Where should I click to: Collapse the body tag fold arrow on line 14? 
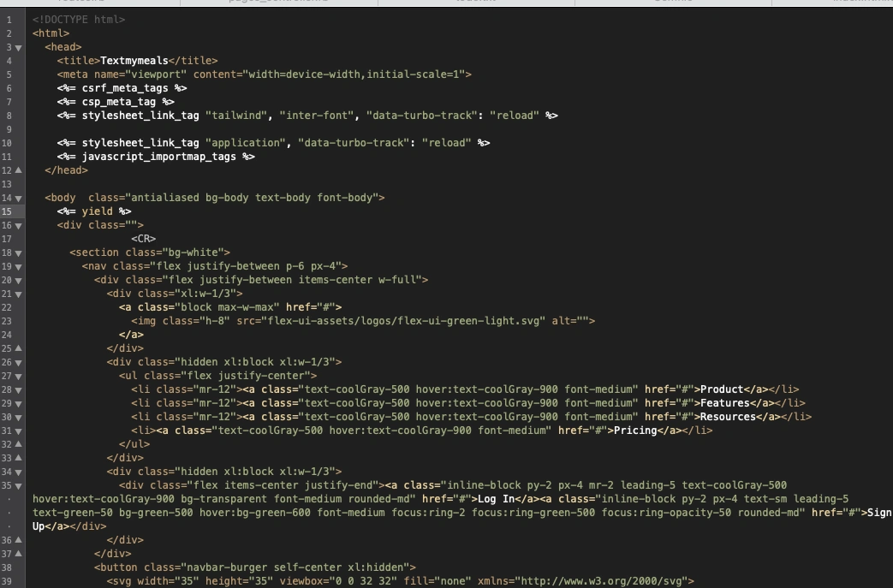19,198
